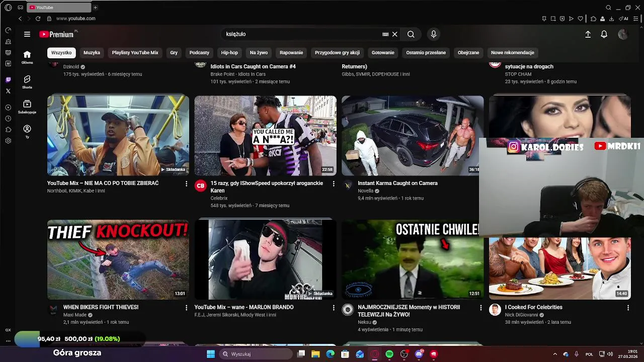Open the Nick DiGiovanni channel link

[x=521, y=315]
